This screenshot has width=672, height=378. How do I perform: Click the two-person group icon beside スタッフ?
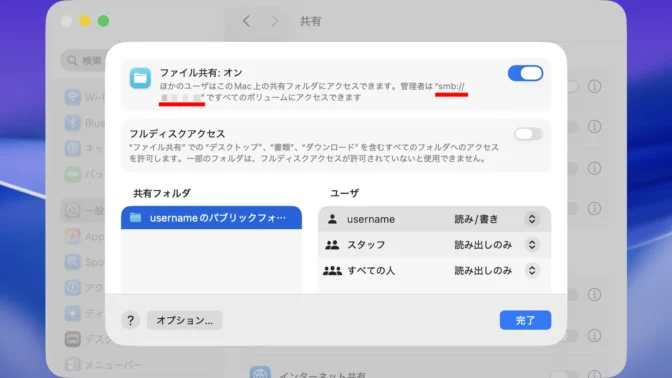point(332,245)
